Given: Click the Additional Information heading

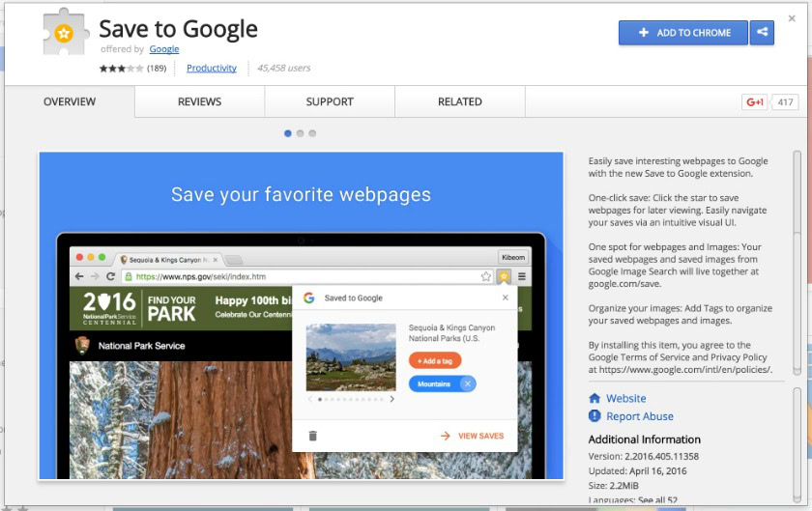Looking at the screenshot, I should 644,440.
